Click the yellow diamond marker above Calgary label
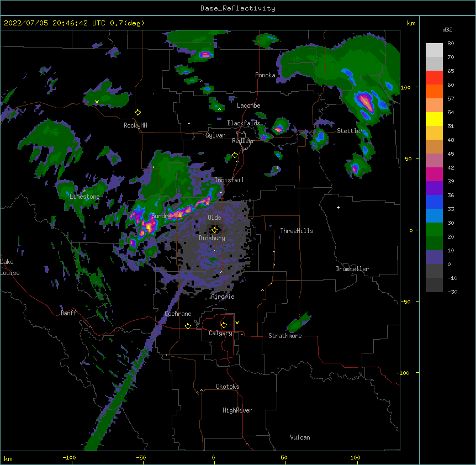Screen dimensions: 476x465 pyautogui.click(x=224, y=325)
